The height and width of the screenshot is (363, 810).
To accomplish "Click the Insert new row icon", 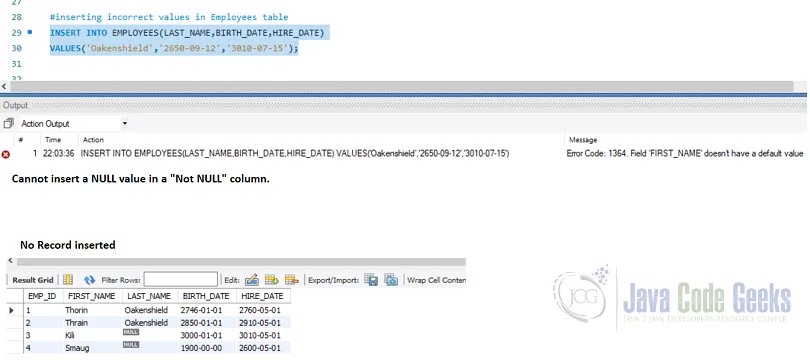I will tap(272, 280).
